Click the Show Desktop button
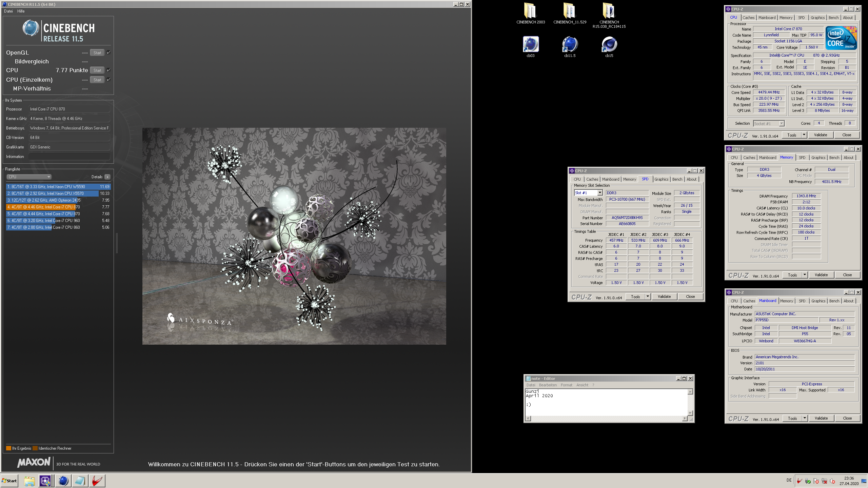868x488 pixels. coord(864,481)
